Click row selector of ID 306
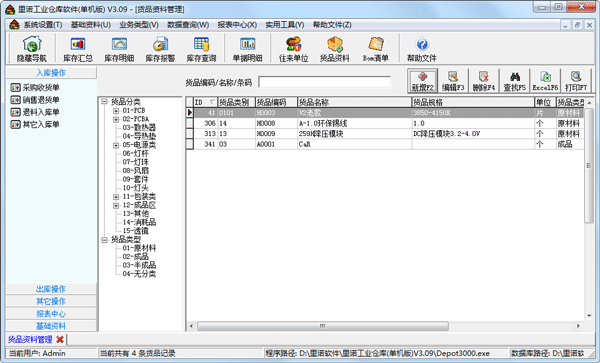600x363 pixels. (189, 123)
